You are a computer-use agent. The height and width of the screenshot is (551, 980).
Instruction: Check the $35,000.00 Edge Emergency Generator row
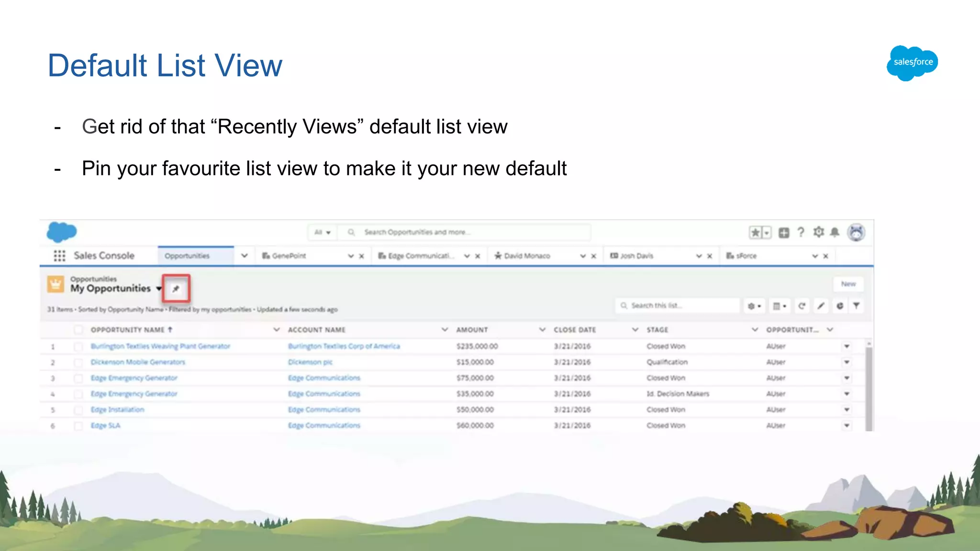click(78, 394)
